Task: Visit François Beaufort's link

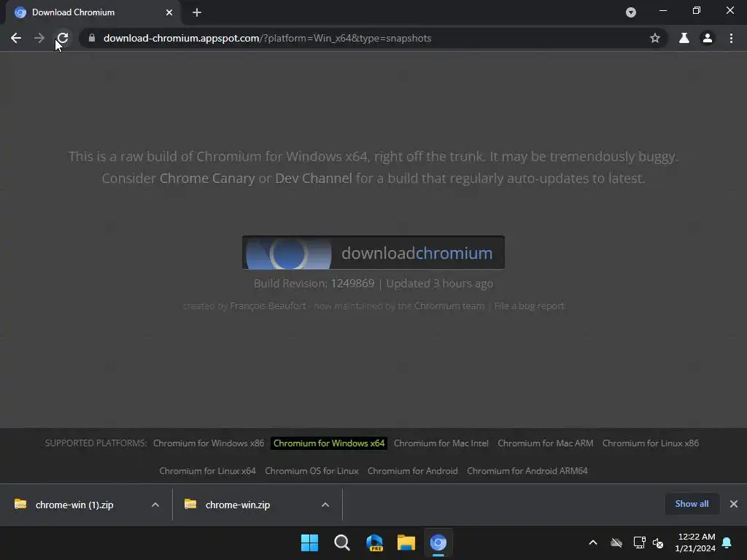Action: pos(268,306)
